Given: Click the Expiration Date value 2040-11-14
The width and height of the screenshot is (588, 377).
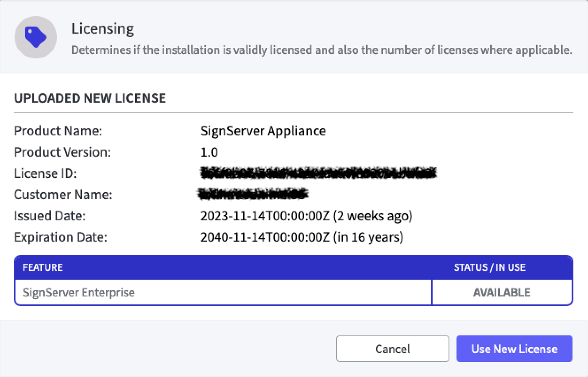Looking at the screenshot, I should point(302,237).
